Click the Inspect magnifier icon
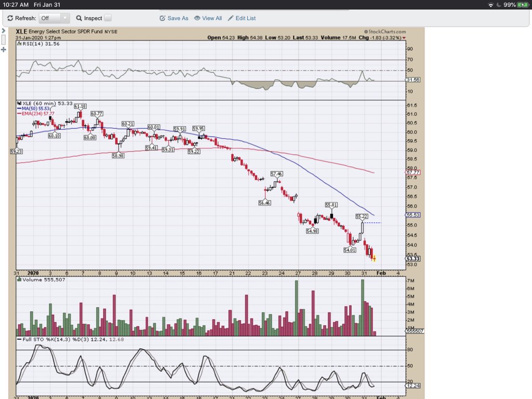The width and height of the screenshot is (532, 399). (79, 18)
